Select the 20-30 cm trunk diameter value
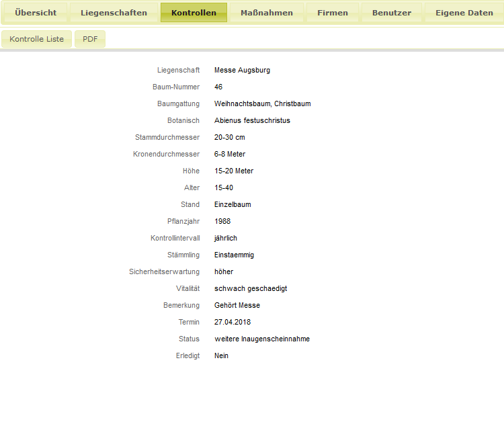This screenshot has width=504, height=422. pos(230,137)
